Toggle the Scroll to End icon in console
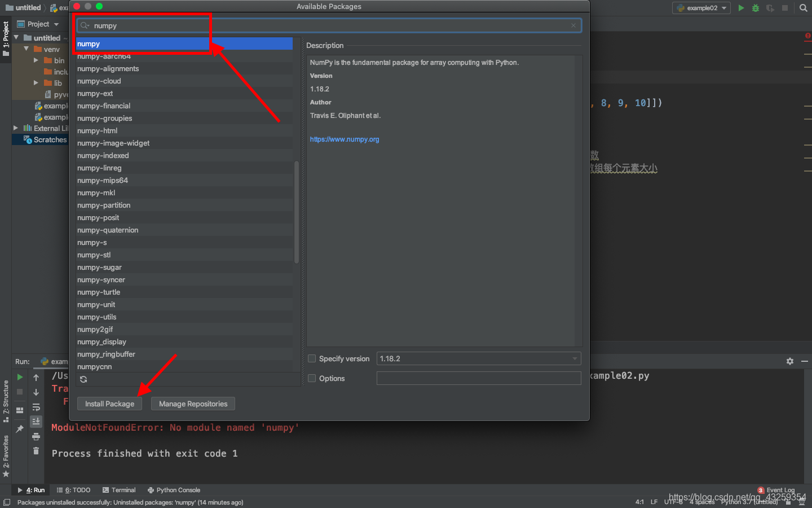 click(36, 421)
